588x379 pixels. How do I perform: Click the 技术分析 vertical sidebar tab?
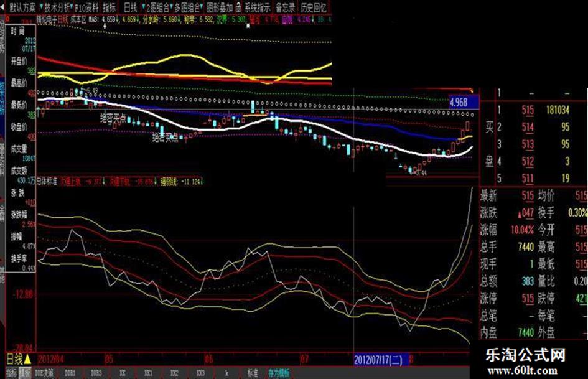click(2, 98)
